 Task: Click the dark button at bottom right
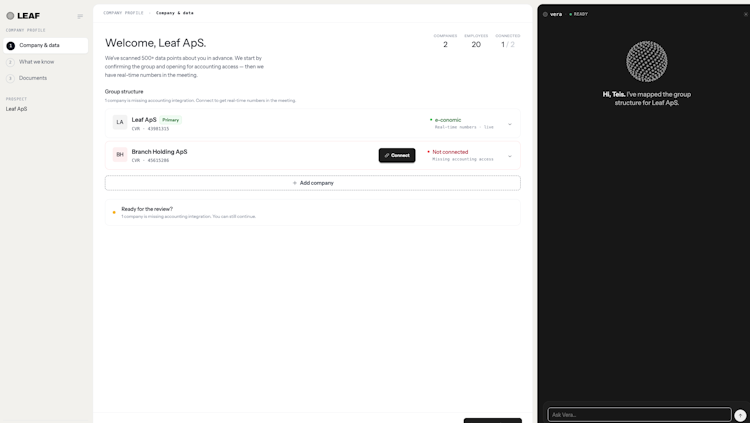(x=493, y=421)
